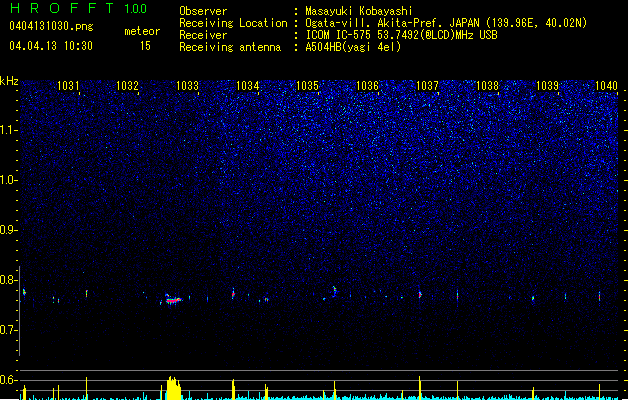The height and width of the screenshot is (400, 629).
Task: Click the kHz axis unit label
Action: coord(9,81)
